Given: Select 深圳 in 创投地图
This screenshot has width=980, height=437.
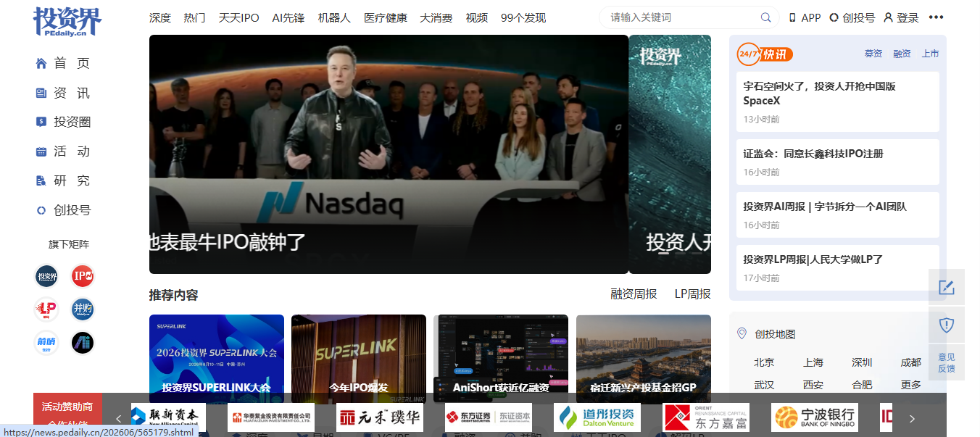Looking at the screenshot, I should [862, 362].
